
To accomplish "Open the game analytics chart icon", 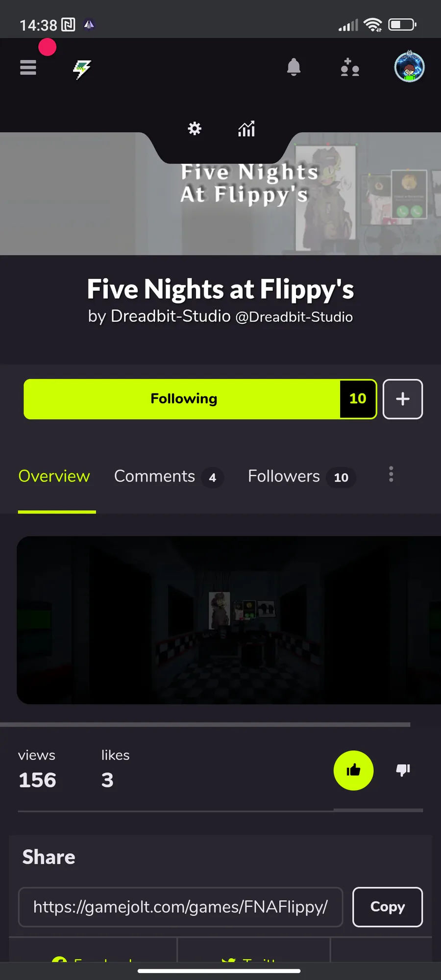I will pyautogui.click(x=246, y=129).
